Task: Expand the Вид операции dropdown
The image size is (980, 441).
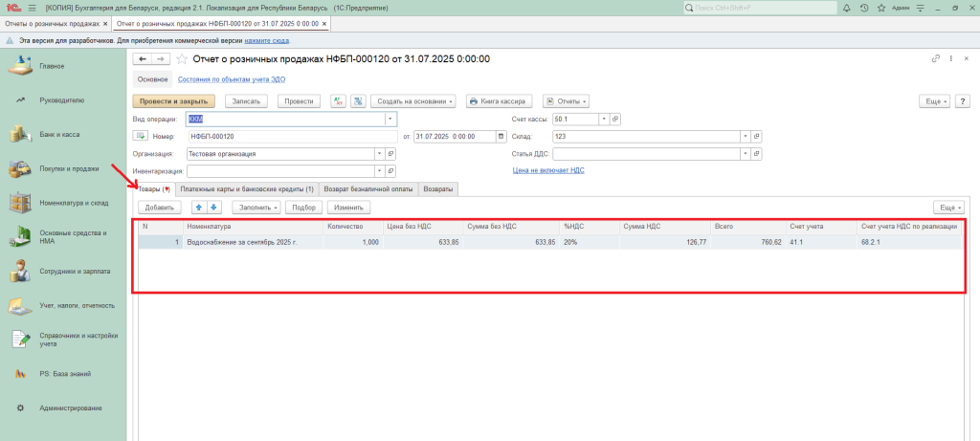Action: tap(390, 120)
